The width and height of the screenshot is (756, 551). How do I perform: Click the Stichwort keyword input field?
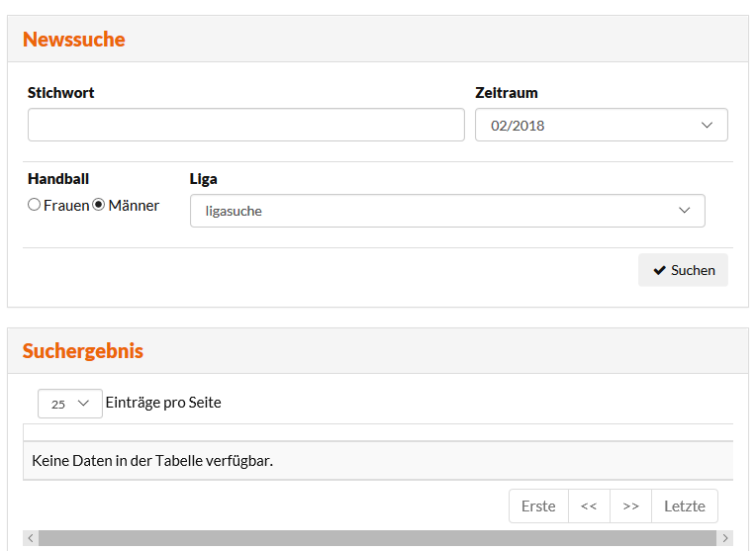click(x=245, y=126)
